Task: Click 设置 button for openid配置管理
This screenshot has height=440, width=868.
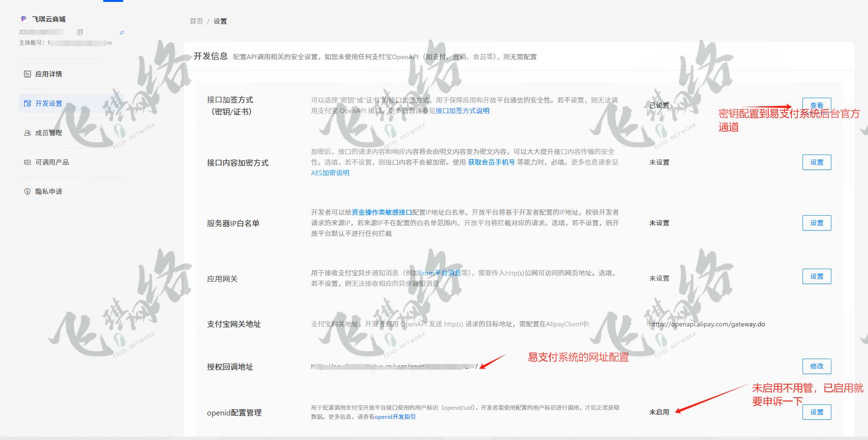Action: click(x=816, y=412)
